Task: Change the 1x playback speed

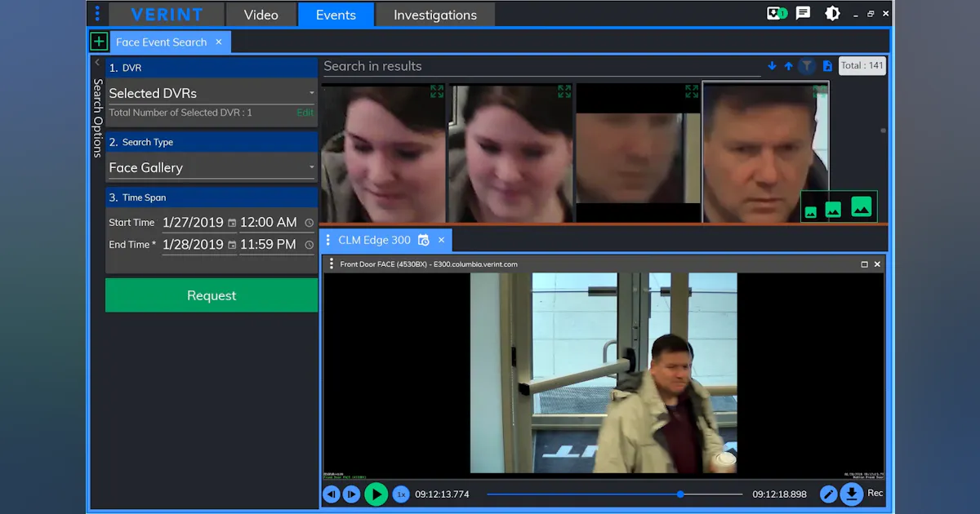Action: pyautogui.click(x=401, y=494)
